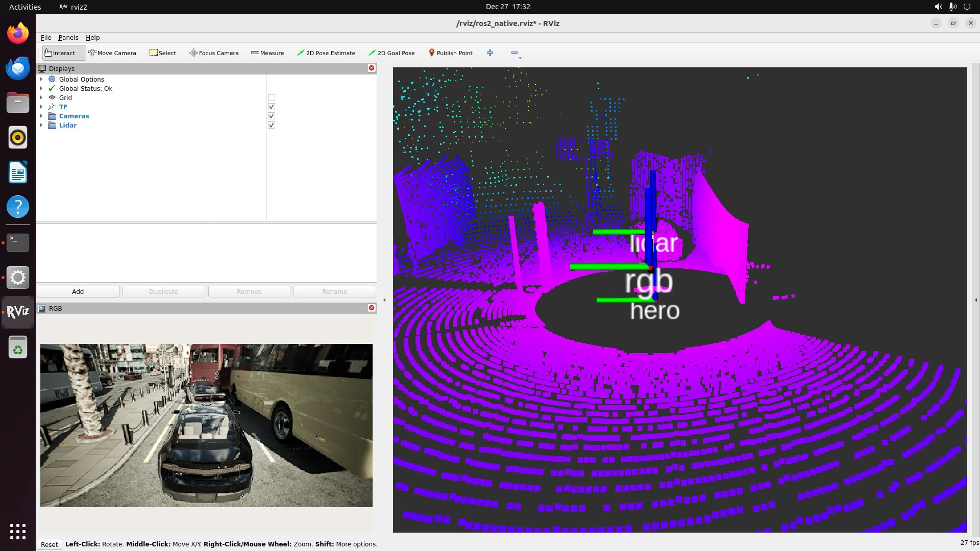The image size is (980, 551).
Task: Click the 'hero' frame label in 3D view
Action: pos(655,311)
